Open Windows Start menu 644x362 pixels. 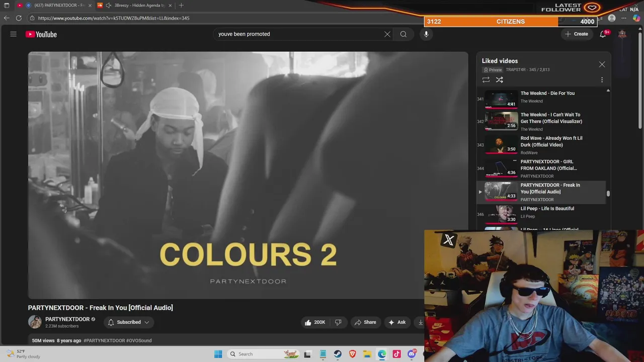pyautogui.click(x=218, y=354)
